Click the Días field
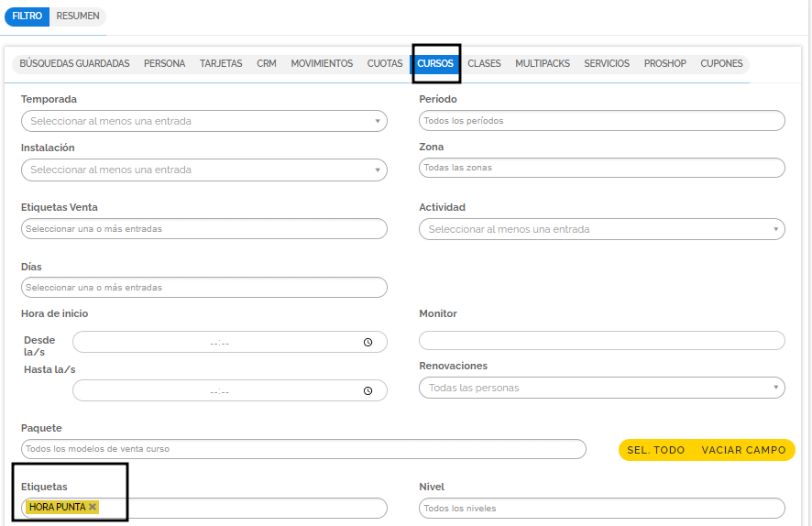 click(204, 288)
